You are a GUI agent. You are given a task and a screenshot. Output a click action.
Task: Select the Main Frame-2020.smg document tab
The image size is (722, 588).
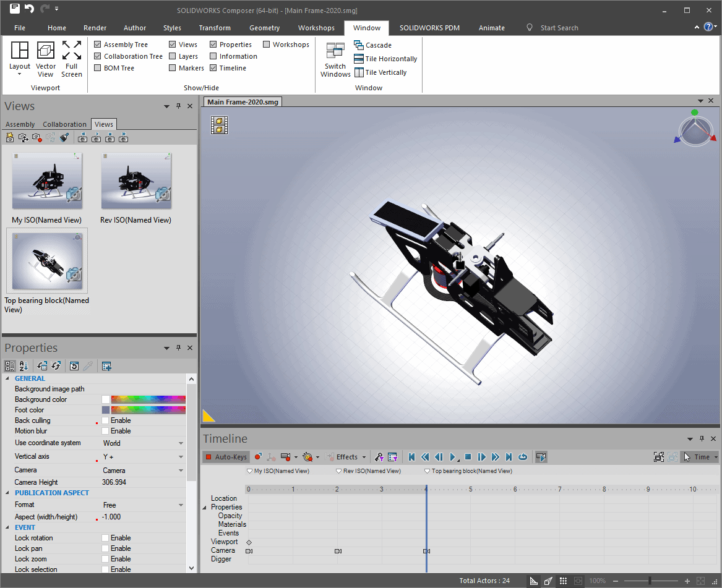tap(243, 101)
